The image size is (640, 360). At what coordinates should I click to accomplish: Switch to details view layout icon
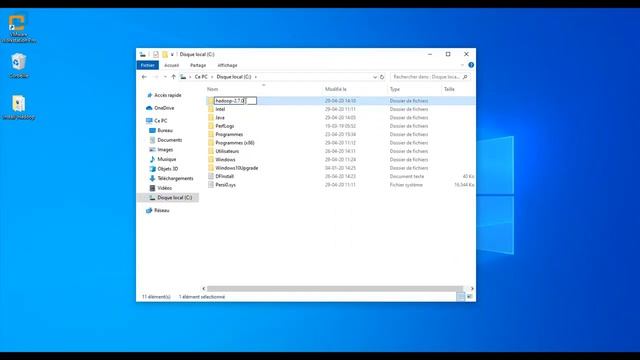pos(460,297)
